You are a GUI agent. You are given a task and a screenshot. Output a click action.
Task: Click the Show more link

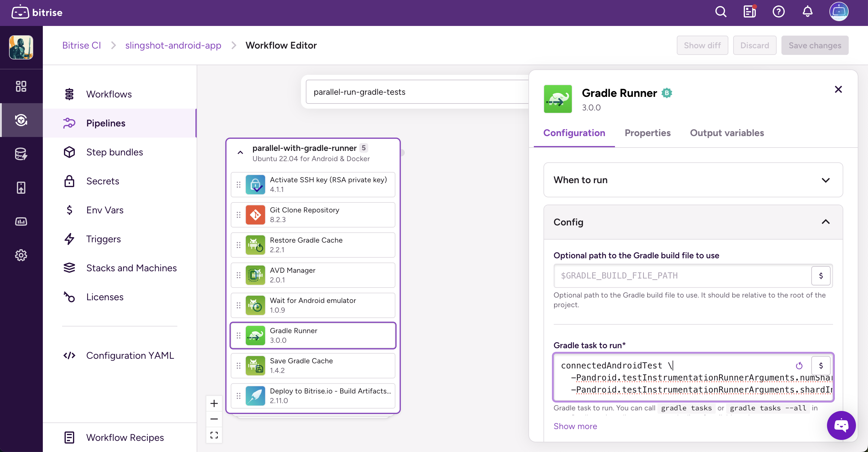coord(575,426)
